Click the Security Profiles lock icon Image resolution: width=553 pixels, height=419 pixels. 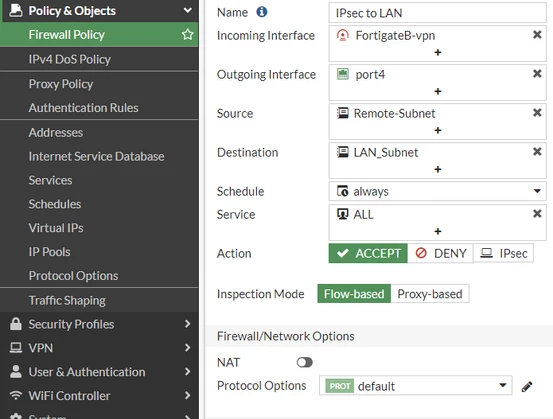pyautogui.click(x=16, y=324)
